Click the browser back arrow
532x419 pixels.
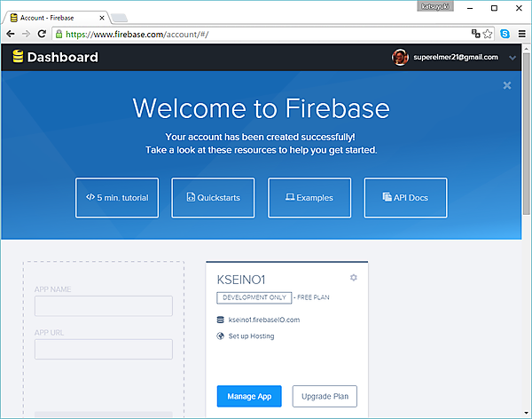(x=11, y=34)
